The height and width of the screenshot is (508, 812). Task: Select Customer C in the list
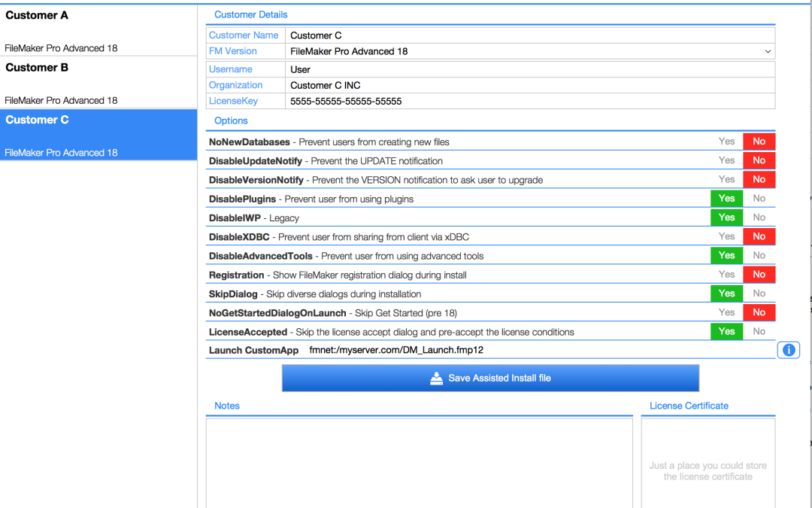pyautogui.click(x=98, y=135)
